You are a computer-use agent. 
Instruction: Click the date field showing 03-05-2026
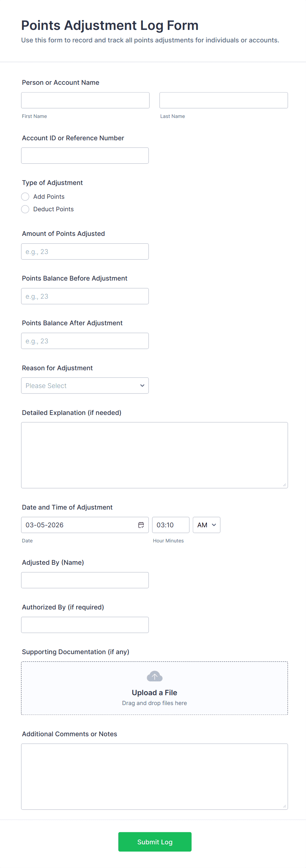(x=78, y=525)
